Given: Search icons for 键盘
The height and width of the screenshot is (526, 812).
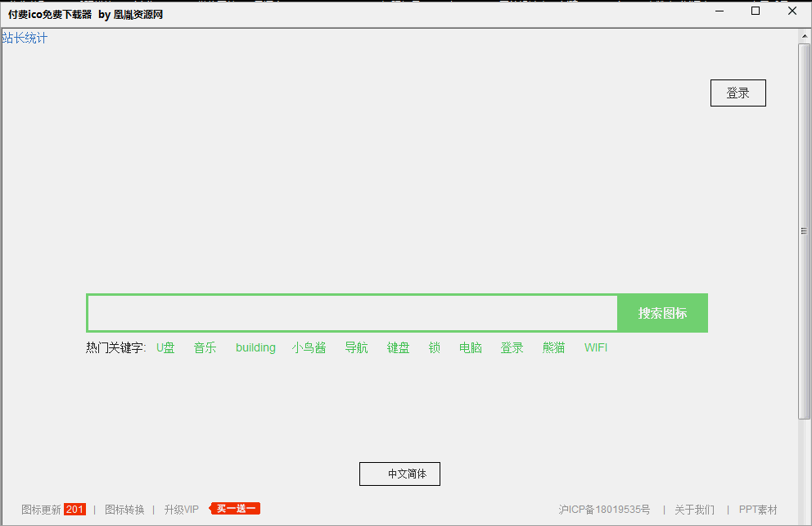Looking at the screenshot, I should tap(397, 347).
